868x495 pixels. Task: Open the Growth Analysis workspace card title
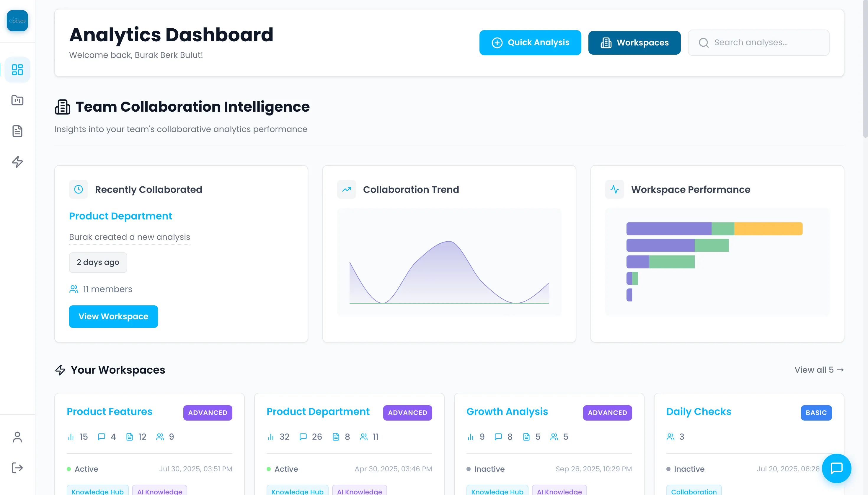pyautogui.click(x=507, y=411)
